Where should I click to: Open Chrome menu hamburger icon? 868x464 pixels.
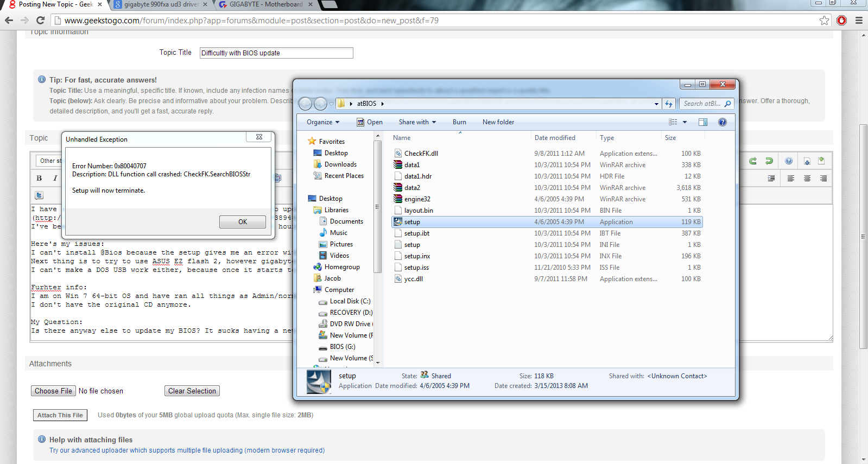(x=859, y=20)
